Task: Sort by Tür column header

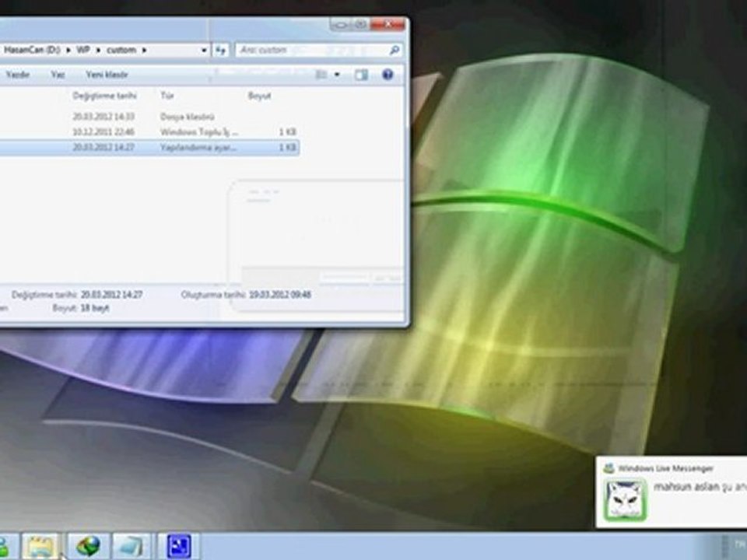Action: pyautogui.click(x=167, y=96)
